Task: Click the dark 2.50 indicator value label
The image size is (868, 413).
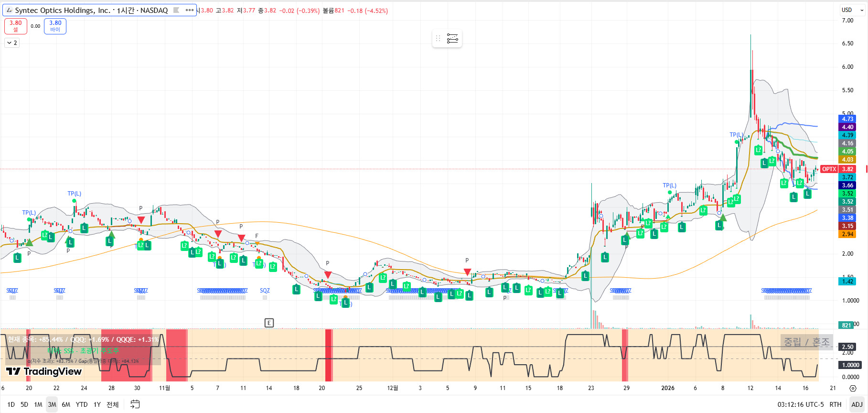Action: pyautogui.click(x=847, y=347)
